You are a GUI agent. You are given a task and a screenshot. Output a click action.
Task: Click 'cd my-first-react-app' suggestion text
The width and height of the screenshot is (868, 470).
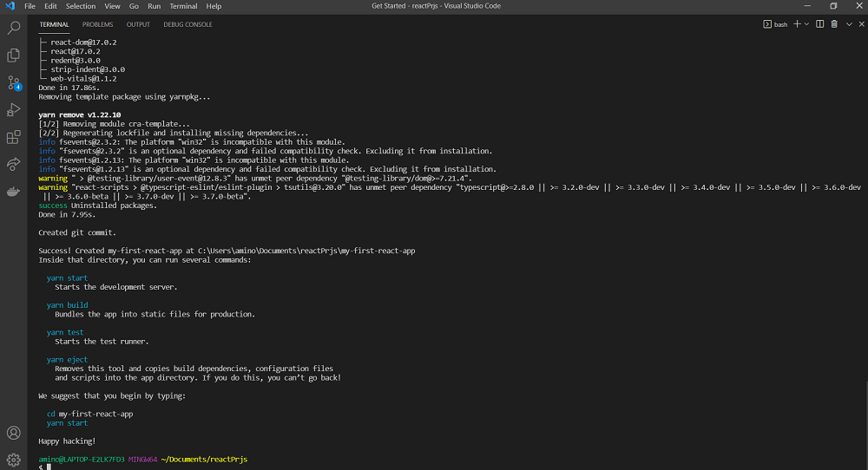[89, 415]
